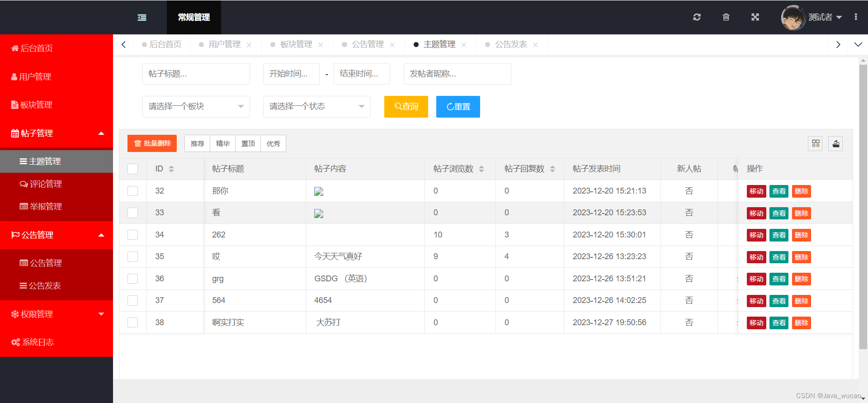Viewport: 868px width, 403px height.
Task: Toggle fullscreen with the expand icon
Action: tap(755, 17)
